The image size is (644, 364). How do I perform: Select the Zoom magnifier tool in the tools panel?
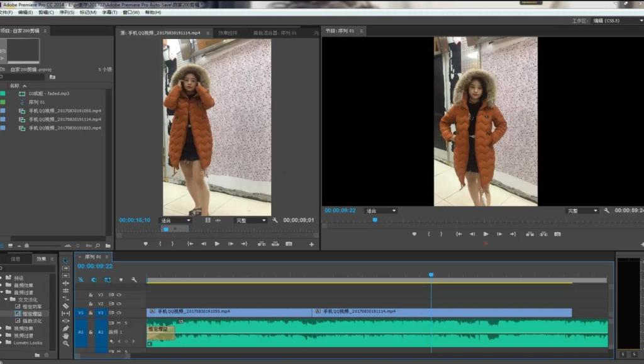(65, 343)
